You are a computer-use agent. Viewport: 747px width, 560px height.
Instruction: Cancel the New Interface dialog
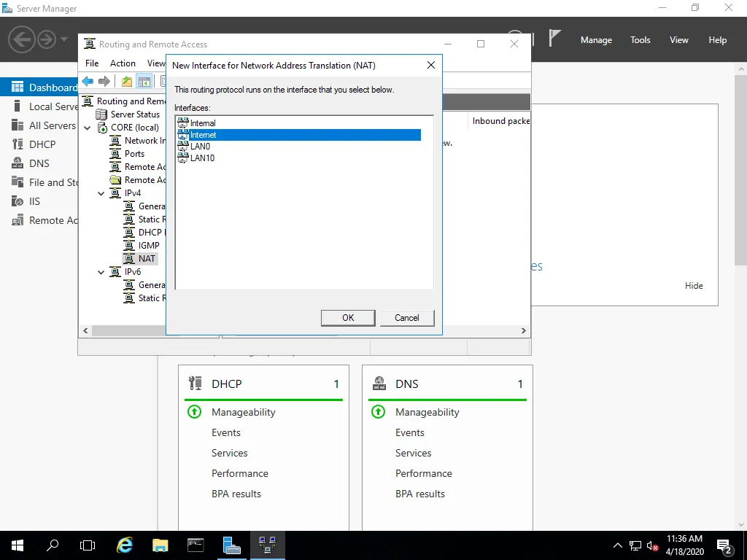(406, 318)
